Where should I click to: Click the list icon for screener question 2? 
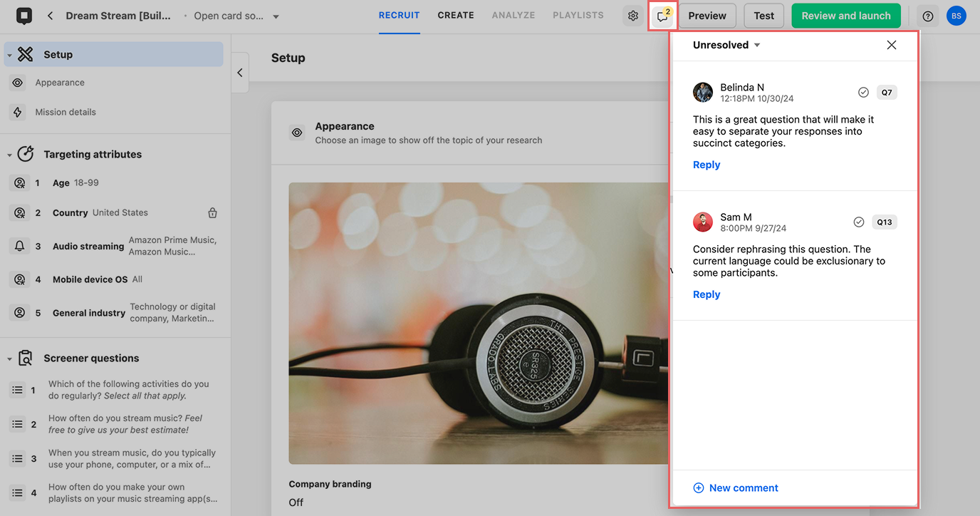coord(18,424)
